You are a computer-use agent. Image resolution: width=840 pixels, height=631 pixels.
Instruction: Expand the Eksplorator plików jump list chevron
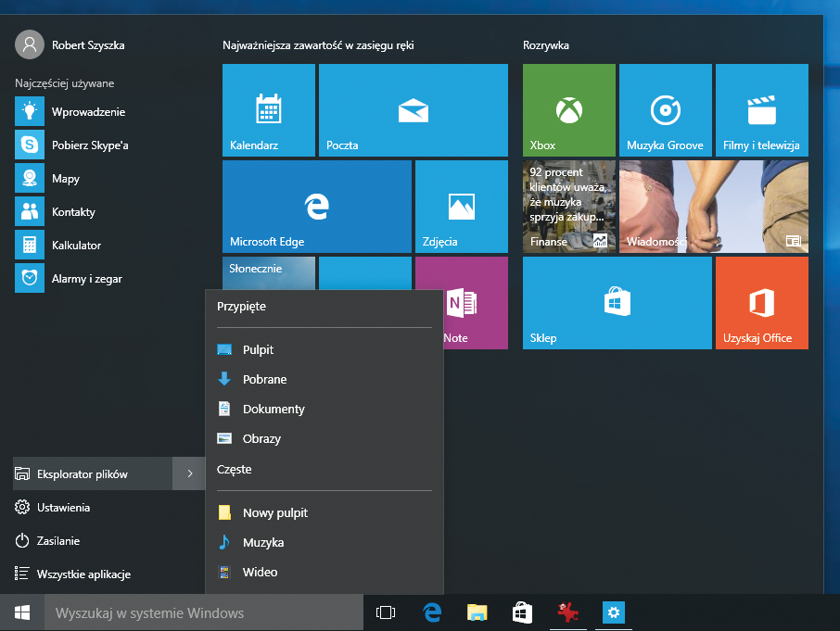coord(189,473)
